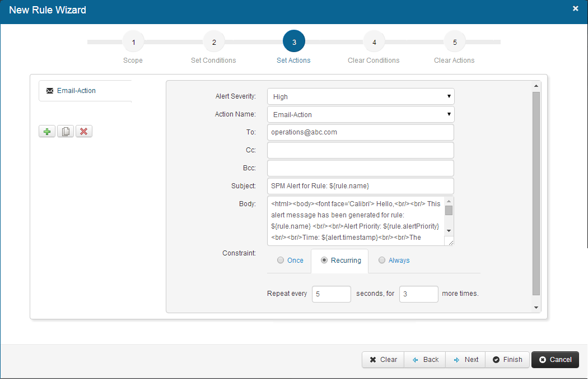588x381 pixels.
Task: Go to step 1 Scope
Action: 133,41
